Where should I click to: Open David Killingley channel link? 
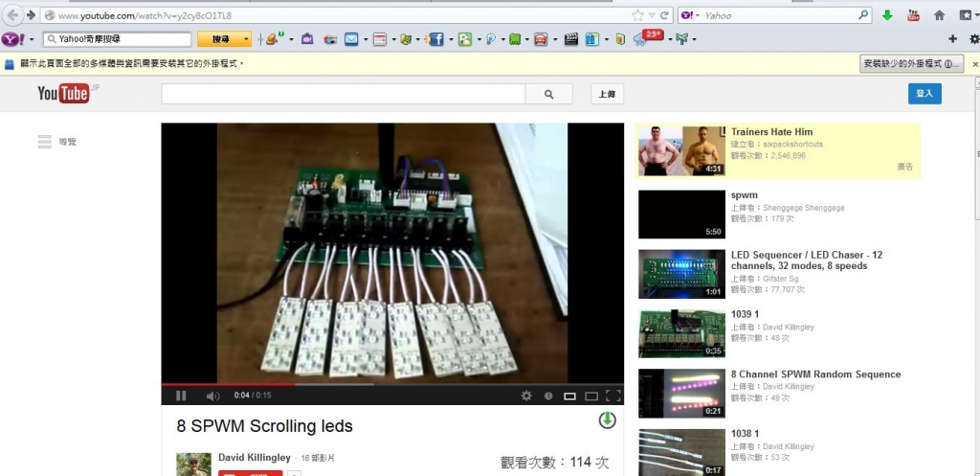click(x=254, y=458)
